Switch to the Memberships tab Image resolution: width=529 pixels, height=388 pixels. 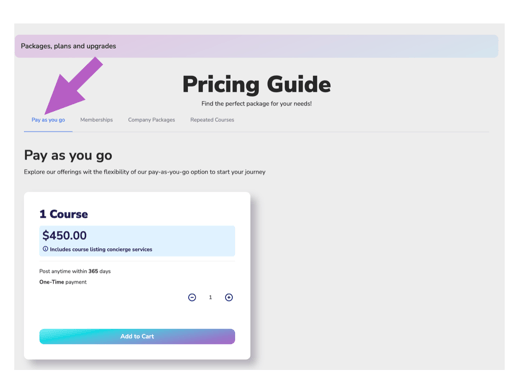tap(96, 120)
